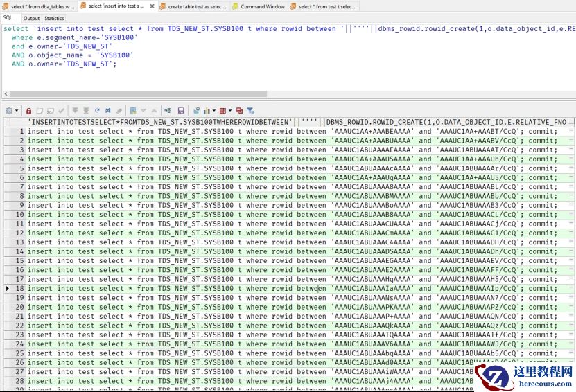Click the red grid table icon

pos(222,111)
